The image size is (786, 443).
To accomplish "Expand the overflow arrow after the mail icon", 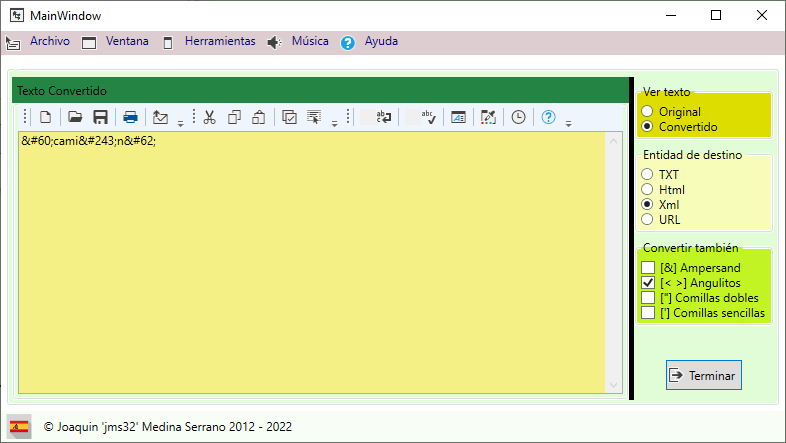I will coord(180,123).
